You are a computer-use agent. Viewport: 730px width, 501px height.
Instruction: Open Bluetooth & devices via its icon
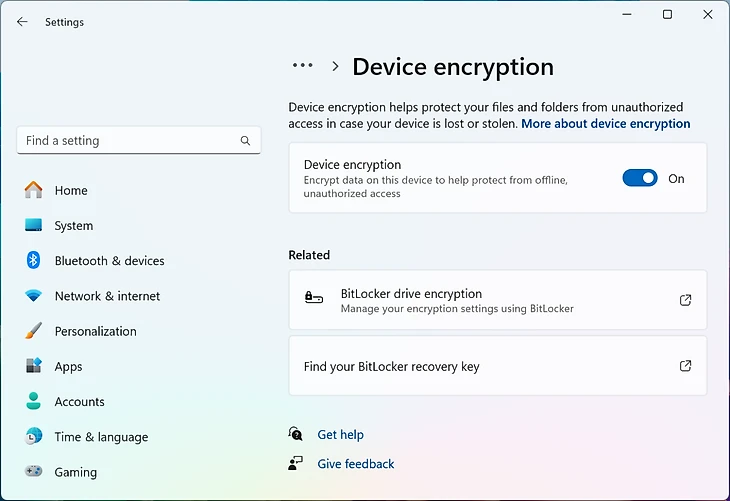34,261
